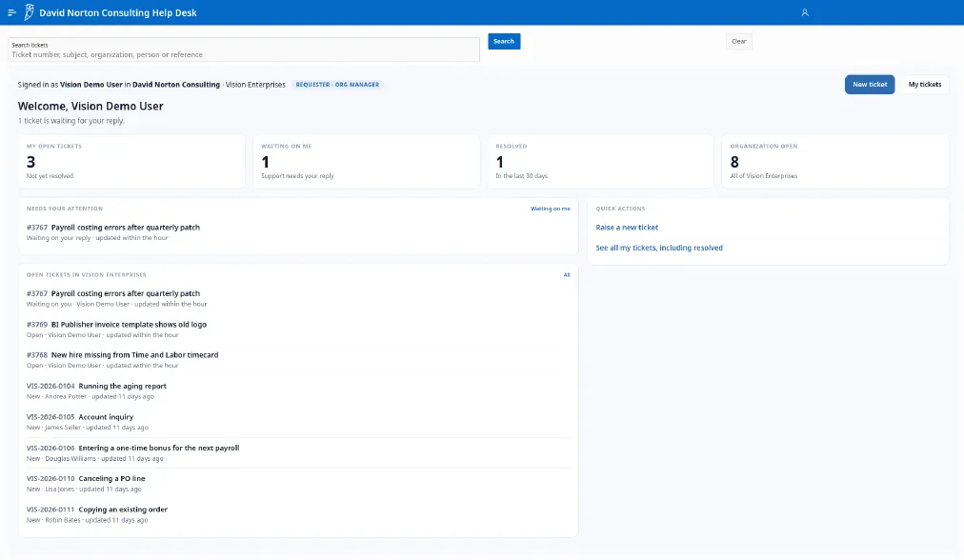Open the Organization Open card
This screenshot has height=560, width=964.
click(834, 162)
